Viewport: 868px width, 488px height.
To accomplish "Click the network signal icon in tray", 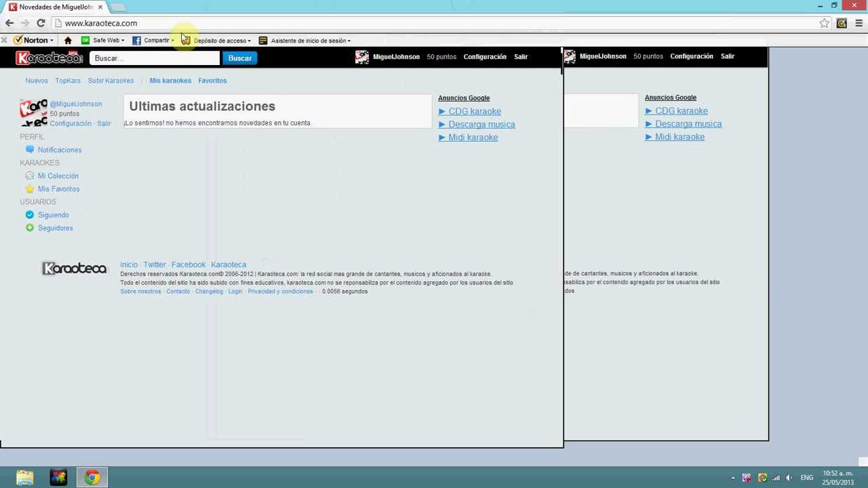I will (x=776, y=478).
